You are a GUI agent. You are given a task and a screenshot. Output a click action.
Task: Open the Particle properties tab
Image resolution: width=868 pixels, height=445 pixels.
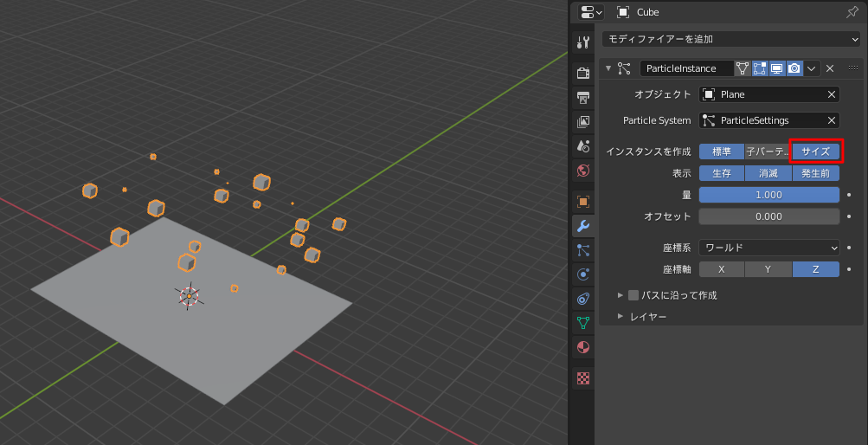(583, 250)
